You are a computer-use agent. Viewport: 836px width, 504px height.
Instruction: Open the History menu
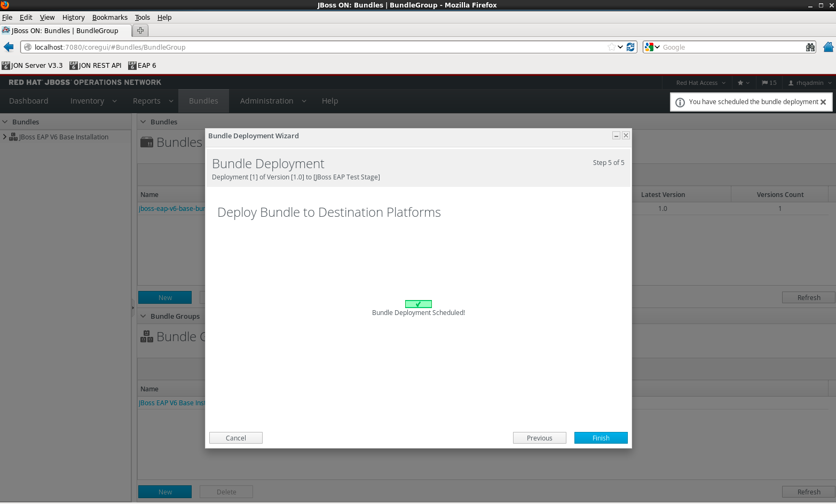pos(73,17)
